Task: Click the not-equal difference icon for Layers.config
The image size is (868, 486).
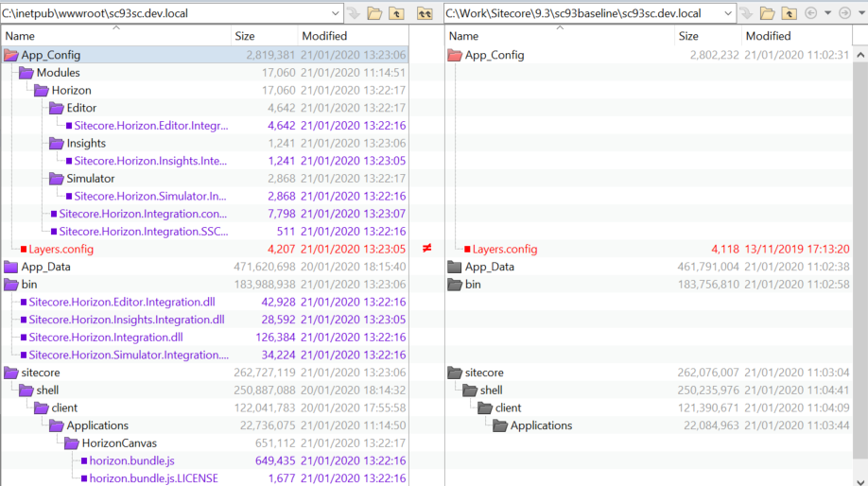Action: pos(426,249)
